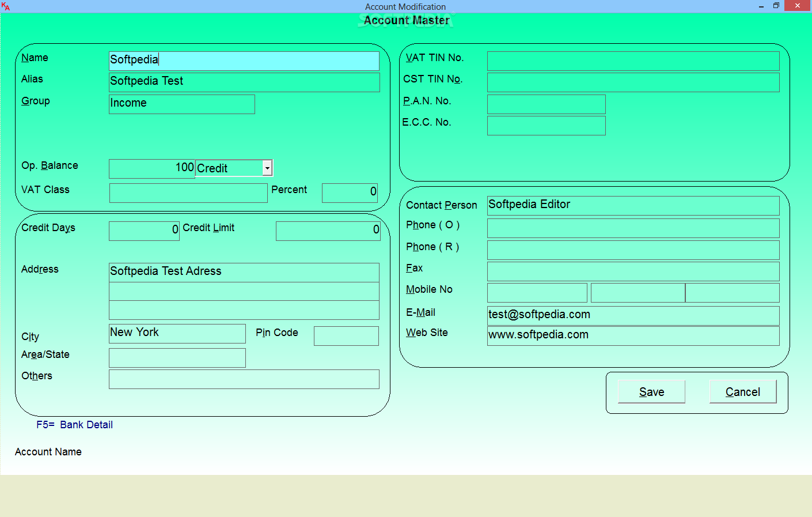The width and height of the screenshot is (812, 517).
Task: Click the Save button
Action: (x=651, y=392)
